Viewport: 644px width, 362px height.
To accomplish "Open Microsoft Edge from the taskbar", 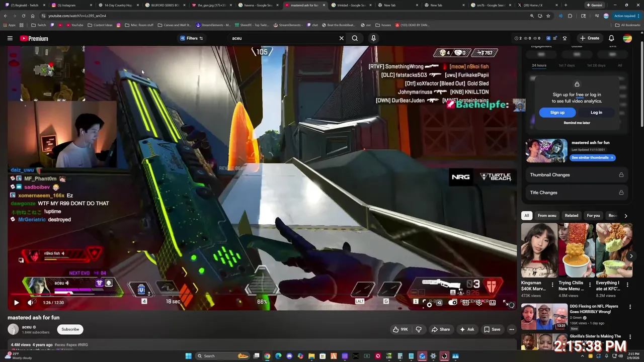I will coord(278,356).
